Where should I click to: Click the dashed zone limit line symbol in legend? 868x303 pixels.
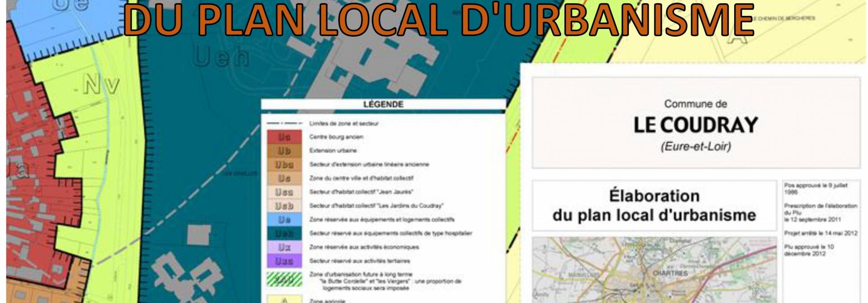pyautogui.click(x=284, y=123)
